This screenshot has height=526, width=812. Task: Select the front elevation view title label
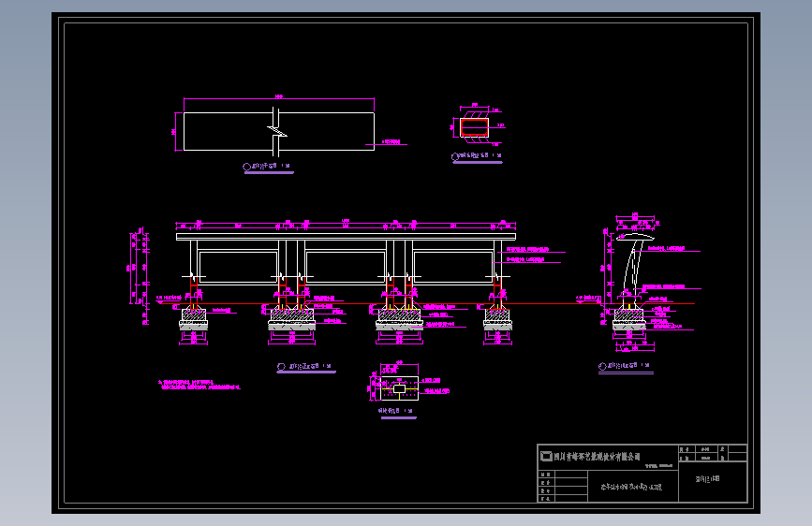click(305, 367)
